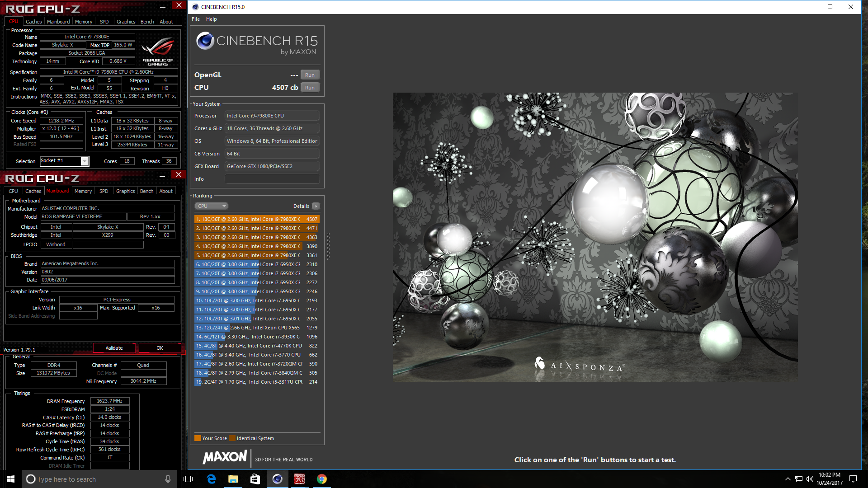
Task: Open Action Center notifications icon
Action: [853, 479]
